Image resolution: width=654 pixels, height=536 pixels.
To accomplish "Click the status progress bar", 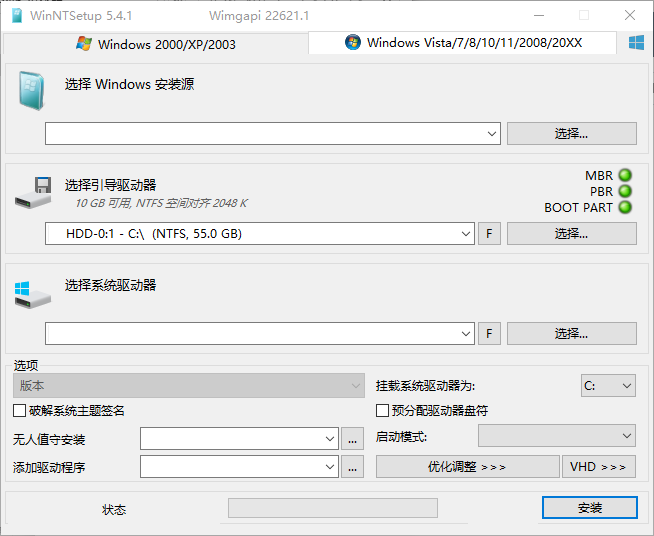I will 333,508.
